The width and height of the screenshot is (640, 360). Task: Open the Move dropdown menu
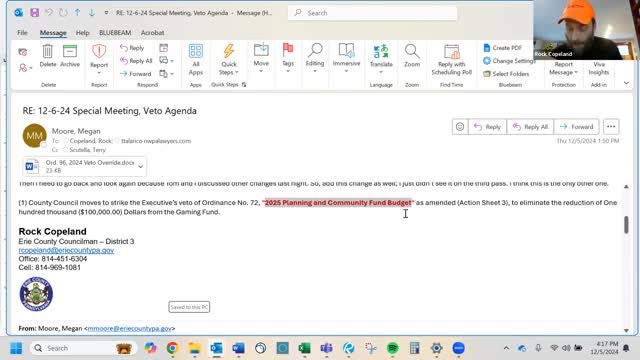261,58
